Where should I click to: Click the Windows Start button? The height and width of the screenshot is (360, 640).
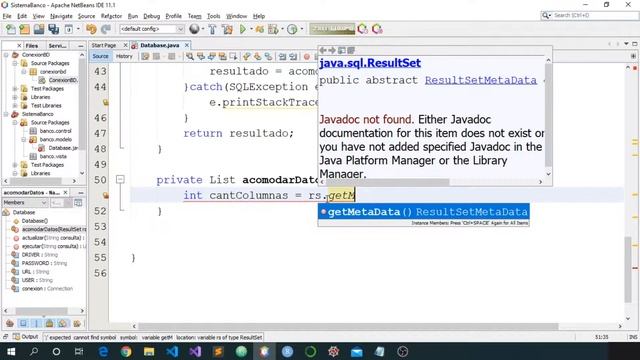click(x=11, y=351)
